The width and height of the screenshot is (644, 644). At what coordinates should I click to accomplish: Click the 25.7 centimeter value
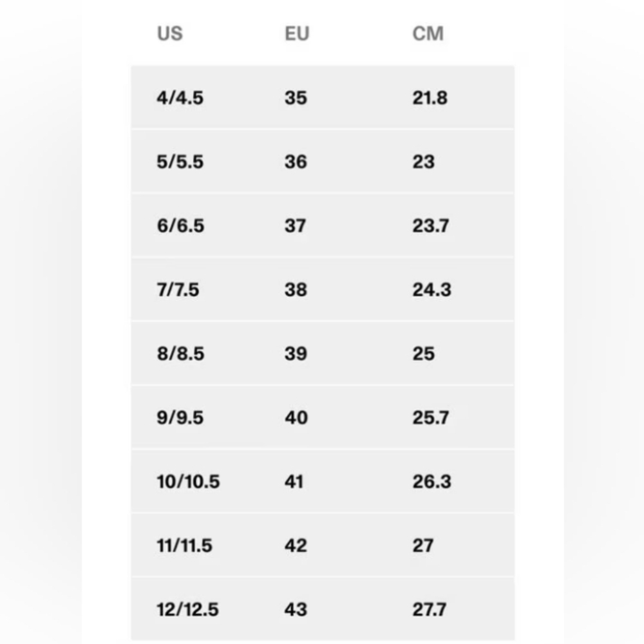[x=430, y=418]
